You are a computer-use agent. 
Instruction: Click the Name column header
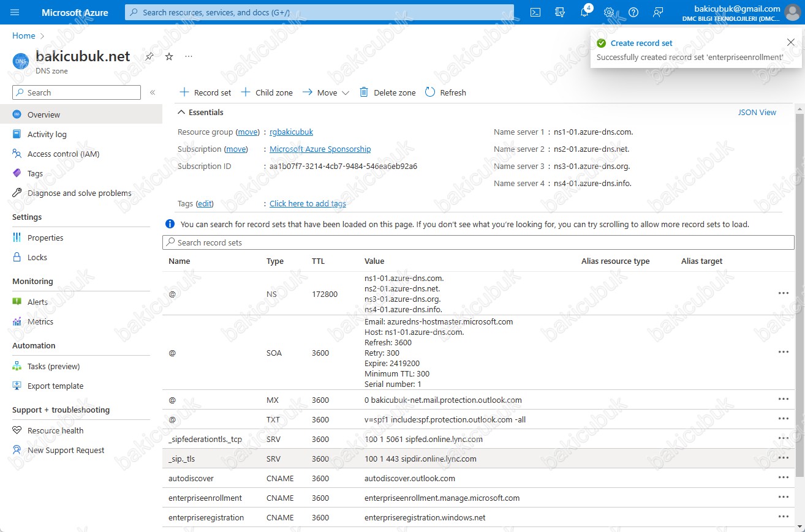[180, 261]
